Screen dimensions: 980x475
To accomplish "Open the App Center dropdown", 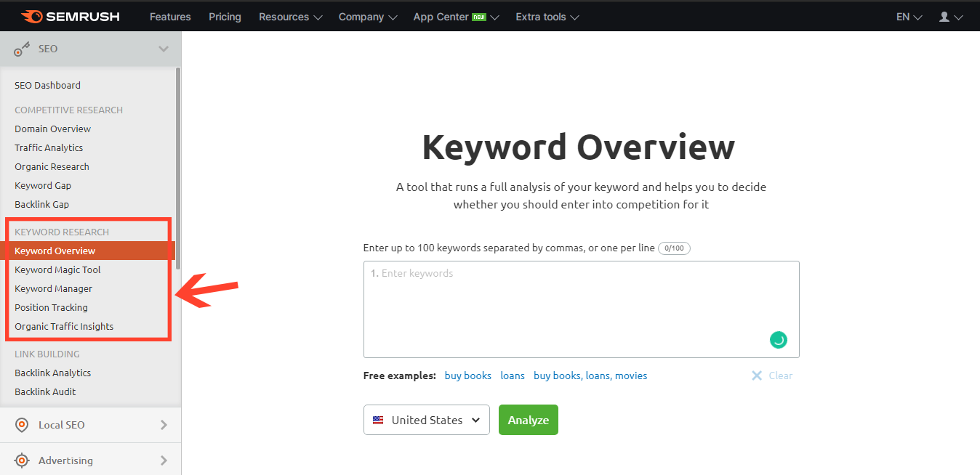I will (456, 17).
